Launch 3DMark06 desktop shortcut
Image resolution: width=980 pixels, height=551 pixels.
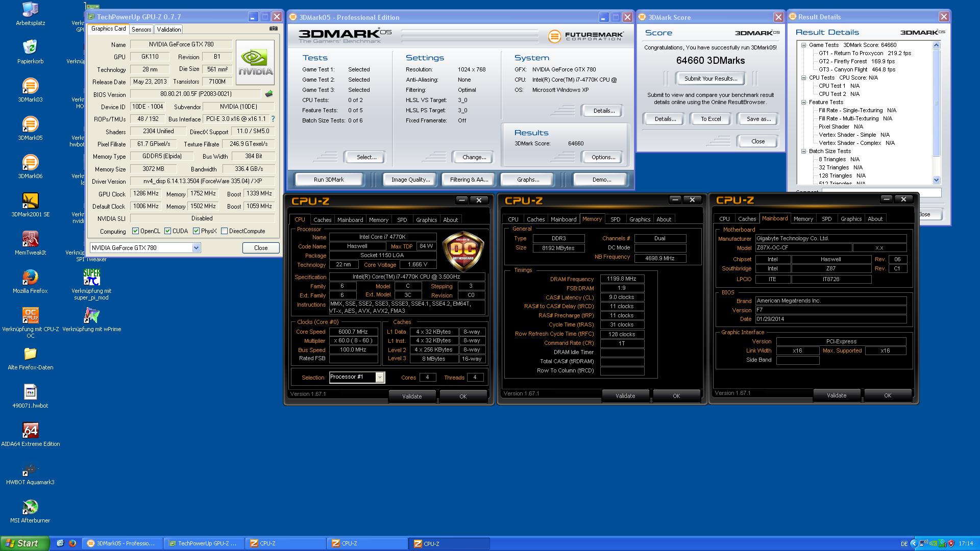[x=30, y=162]
